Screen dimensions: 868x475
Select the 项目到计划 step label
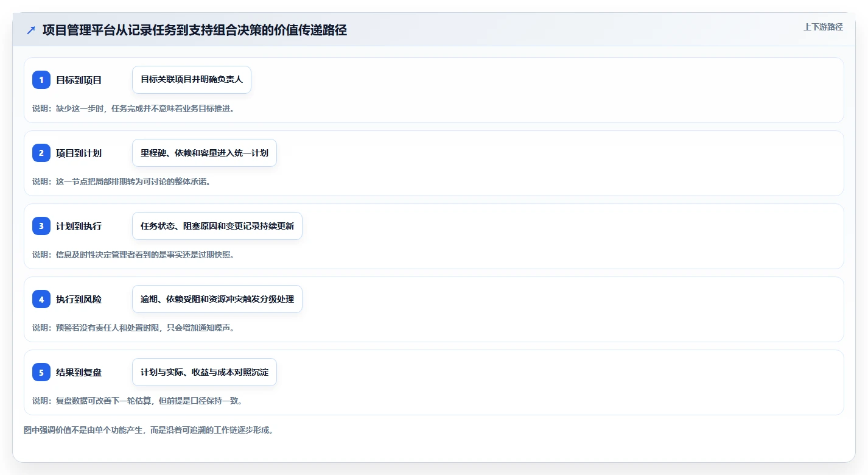pos(79,153)
